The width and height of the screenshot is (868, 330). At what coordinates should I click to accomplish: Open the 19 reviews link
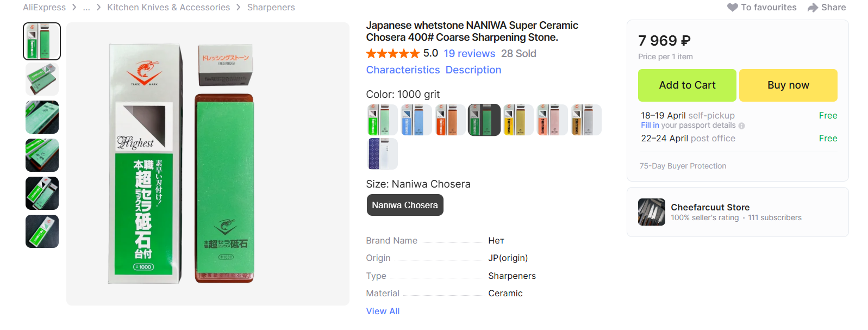[469, 53]
